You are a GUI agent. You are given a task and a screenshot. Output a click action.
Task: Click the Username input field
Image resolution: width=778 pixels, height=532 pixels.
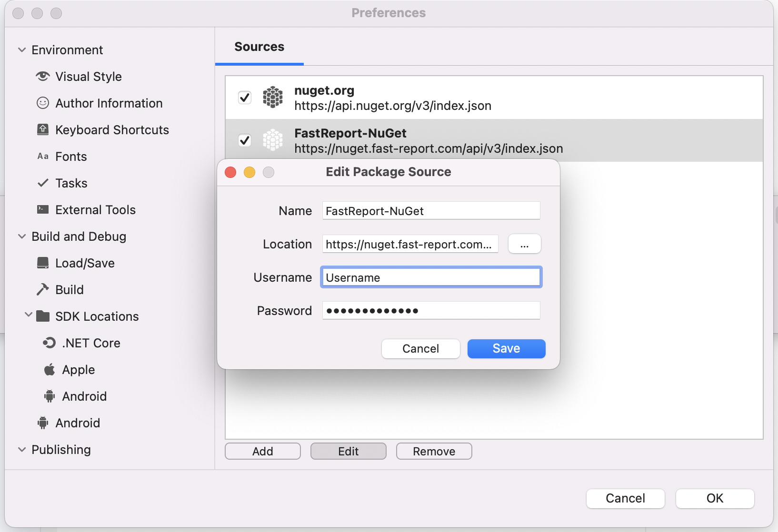431,277
